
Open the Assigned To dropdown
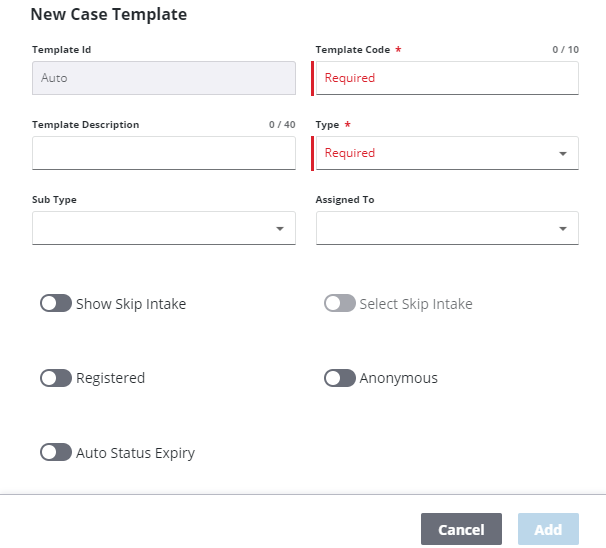562,229
